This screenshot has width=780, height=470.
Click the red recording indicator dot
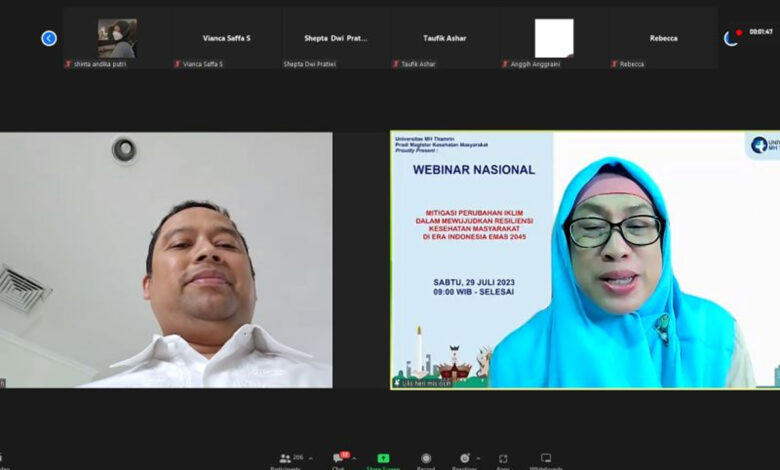739,33
